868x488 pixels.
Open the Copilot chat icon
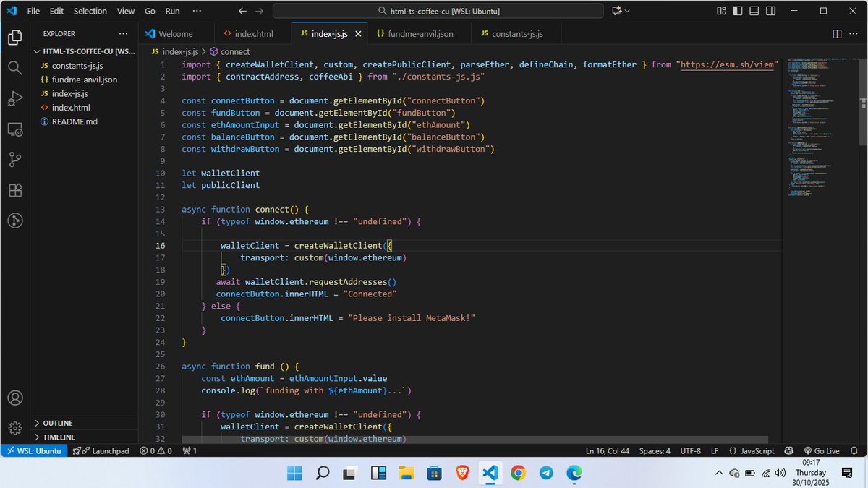tap(617, 11)
